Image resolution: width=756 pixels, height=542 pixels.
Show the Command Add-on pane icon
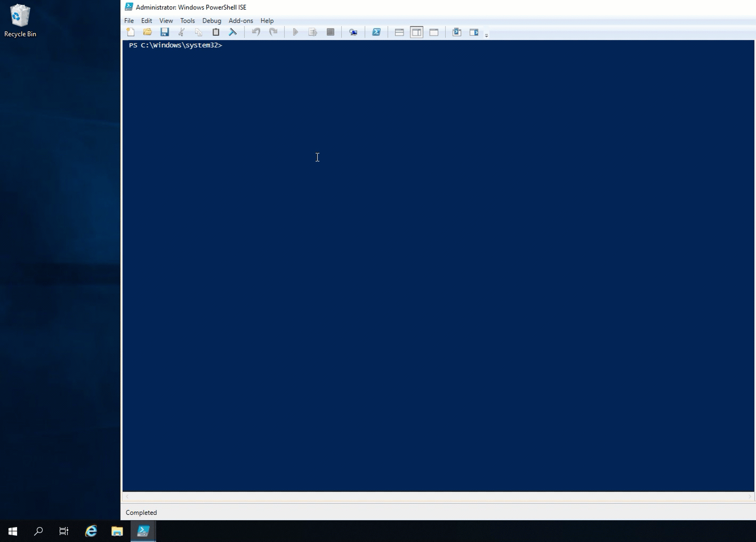[474, 33]
